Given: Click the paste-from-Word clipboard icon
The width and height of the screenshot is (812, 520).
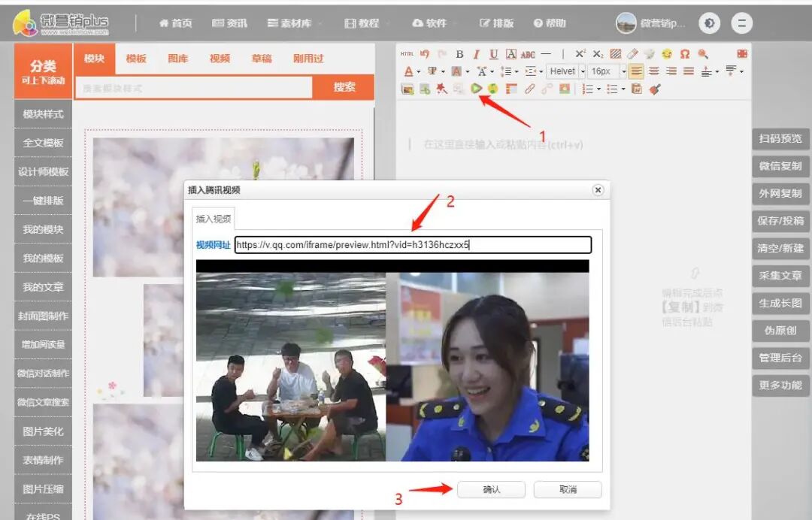Looking at the screenshot, I should pyautogui.click(x=637, y=89).
